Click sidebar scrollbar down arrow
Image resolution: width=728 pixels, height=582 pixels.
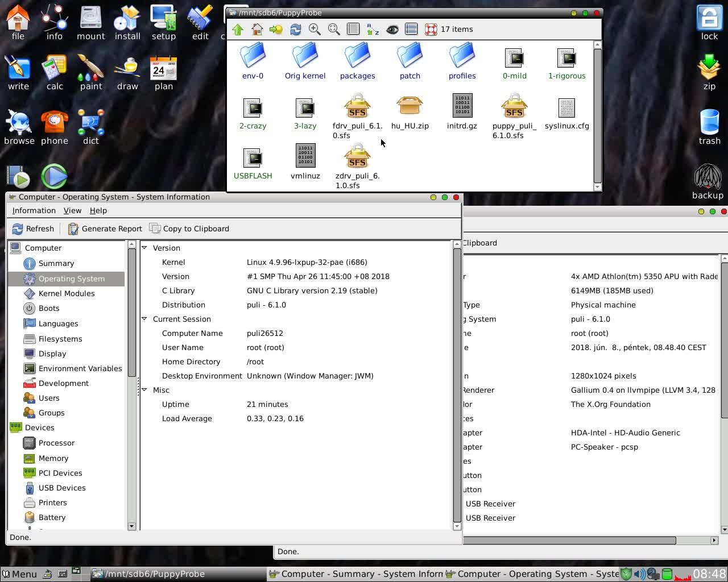[x=132, y=526]
